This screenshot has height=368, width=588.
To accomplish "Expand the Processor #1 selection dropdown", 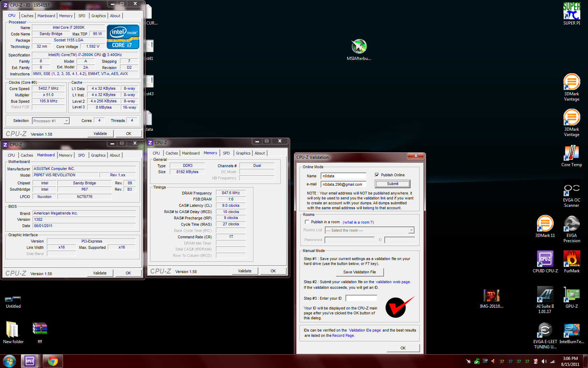I will 66,121.
